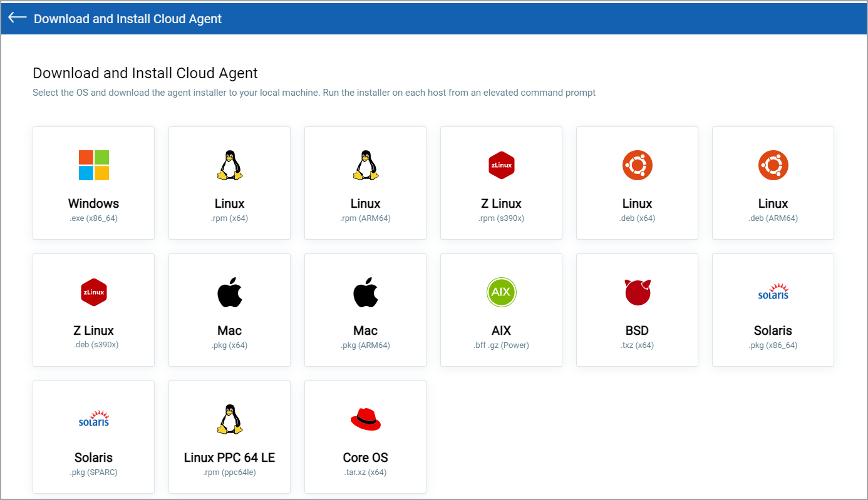Pick the Solaris .pkg (x86_64) label
This screenshot has width=868, height=500.
click(x=773, y=330)
